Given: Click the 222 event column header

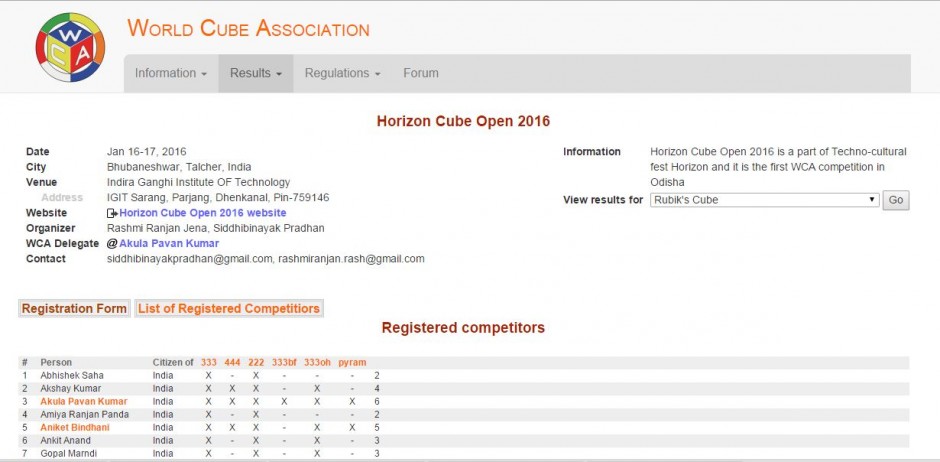Looking at the screenshot, I should 256,362.
